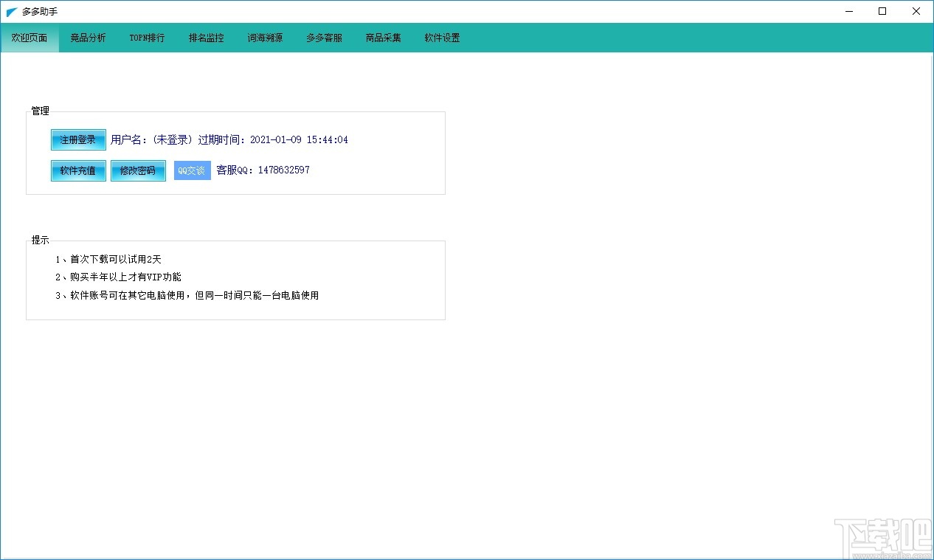Switch to the 欢迎页面 tab

[30, 38]
